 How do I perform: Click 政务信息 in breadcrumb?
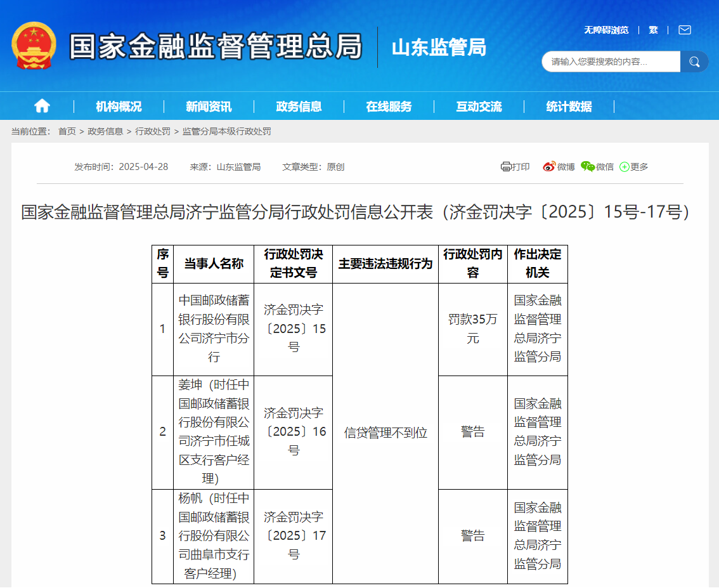pos(105,132)
